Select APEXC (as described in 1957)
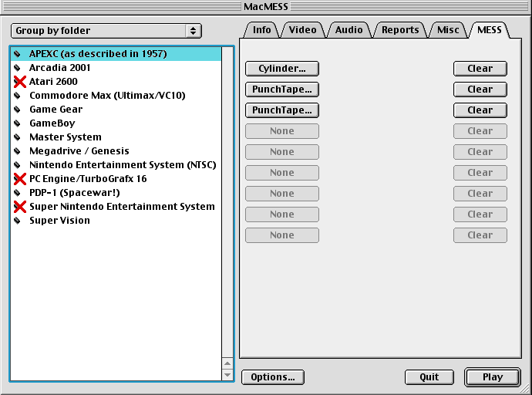532x395 pixels. (116, 53)
